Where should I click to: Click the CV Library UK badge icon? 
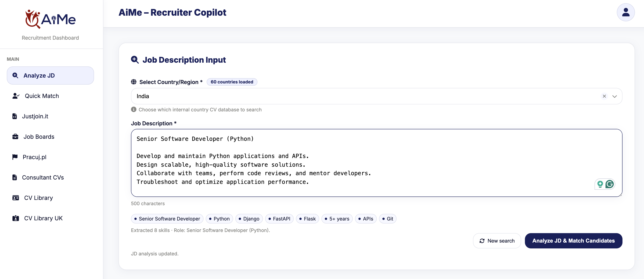15,218
